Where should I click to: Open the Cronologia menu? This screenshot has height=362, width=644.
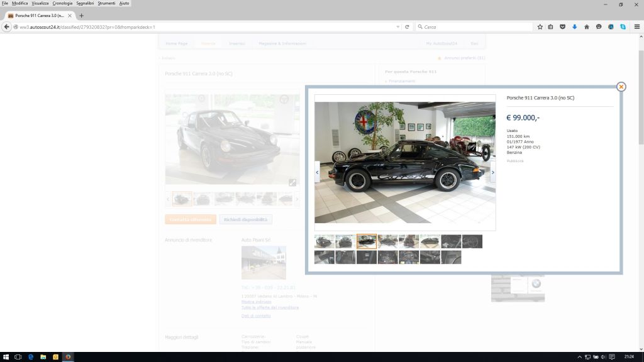(x=62, y=3)
